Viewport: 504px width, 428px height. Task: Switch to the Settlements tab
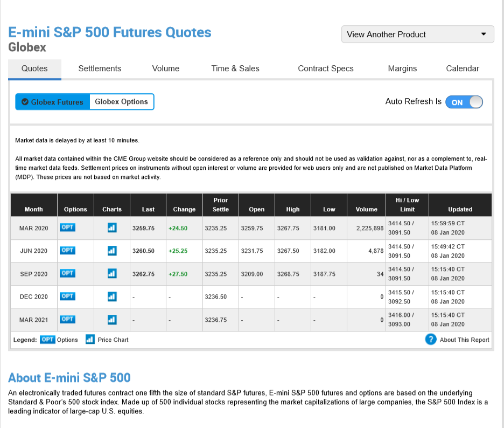(100, 68)
